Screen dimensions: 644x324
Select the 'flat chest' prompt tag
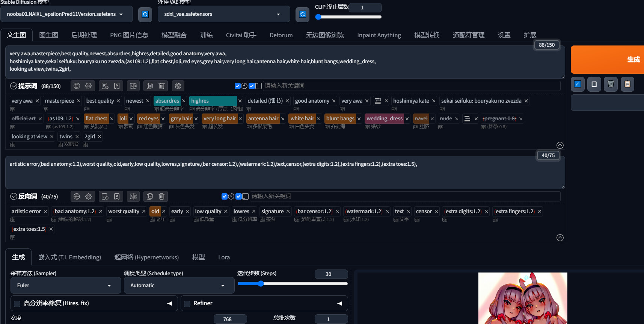(x=97, y=118)
